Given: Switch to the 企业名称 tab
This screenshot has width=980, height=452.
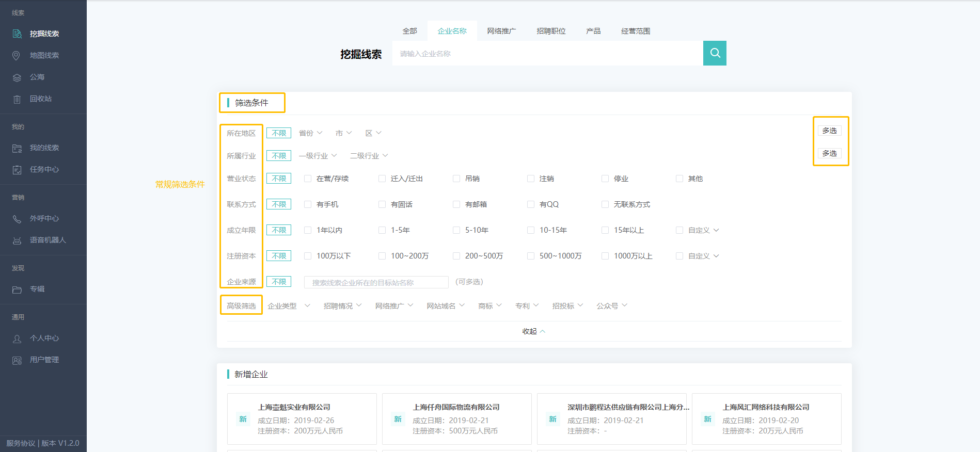Looking at the screenshot, I should [452, 31].
